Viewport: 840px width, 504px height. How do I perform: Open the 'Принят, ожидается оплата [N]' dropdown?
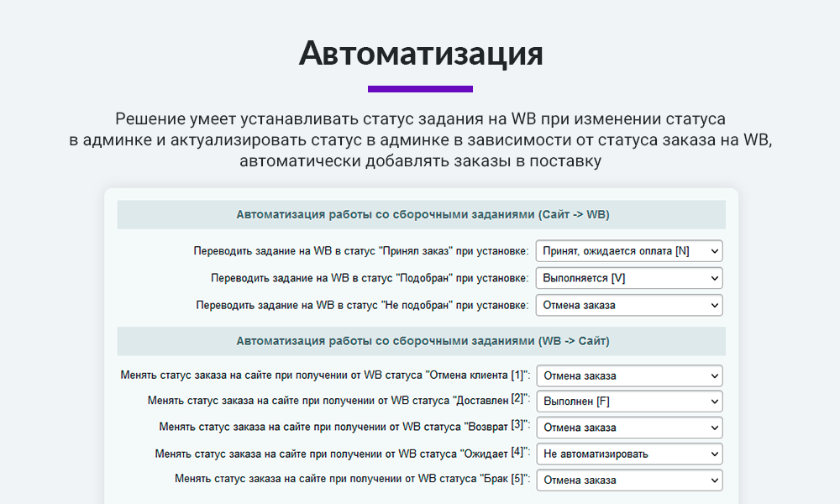[x=628, y=250]
